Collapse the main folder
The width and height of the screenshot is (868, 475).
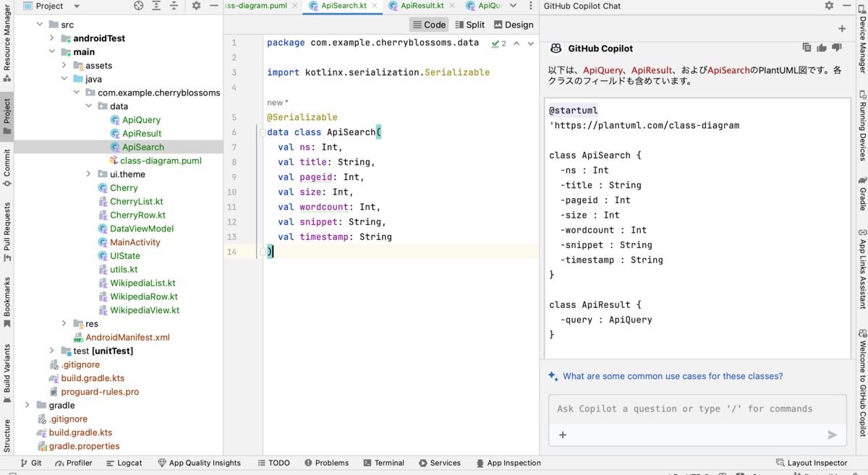51,52
